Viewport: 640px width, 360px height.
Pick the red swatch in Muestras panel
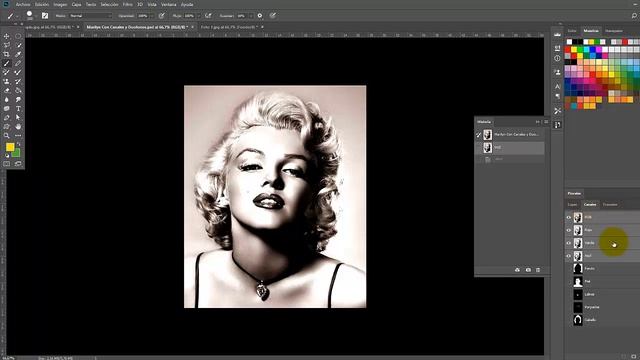click(x=568, y=49)
